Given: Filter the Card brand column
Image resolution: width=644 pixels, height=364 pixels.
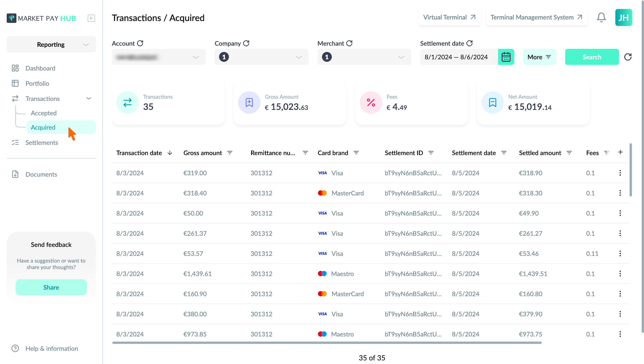Looking at the screenshot, I should coord(356,153).
